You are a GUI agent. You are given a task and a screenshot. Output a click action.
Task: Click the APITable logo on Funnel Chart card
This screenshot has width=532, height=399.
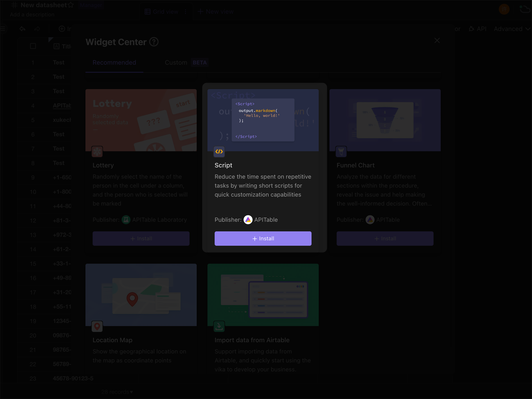[x=370, y=219]
